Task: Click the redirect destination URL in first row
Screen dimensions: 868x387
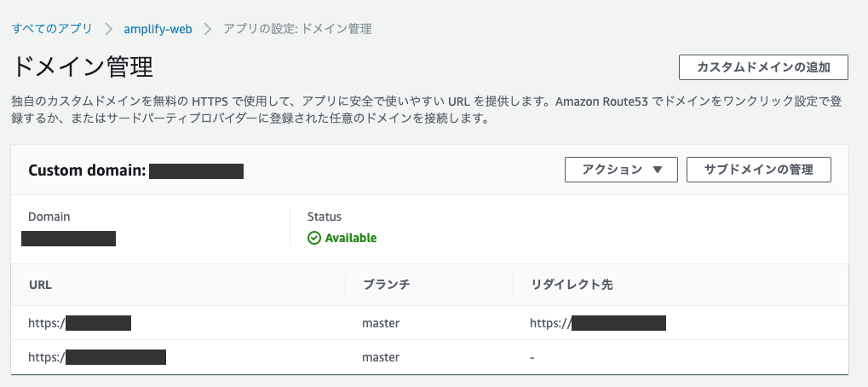Action: [597, 323]
